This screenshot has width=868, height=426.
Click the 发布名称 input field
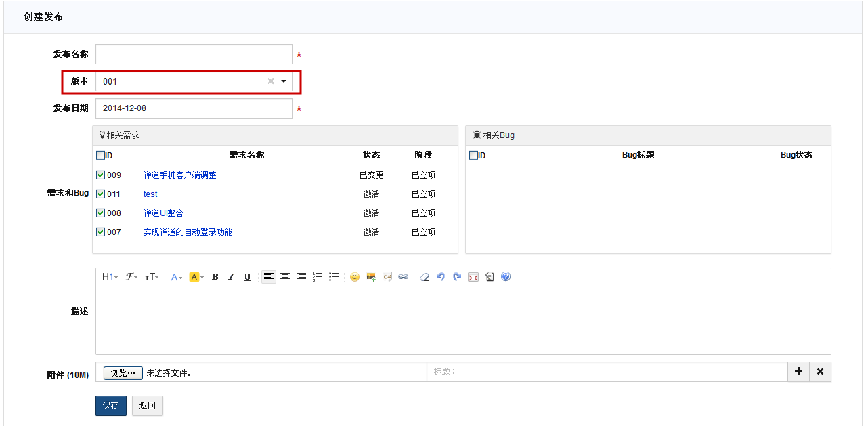[194, 54]
